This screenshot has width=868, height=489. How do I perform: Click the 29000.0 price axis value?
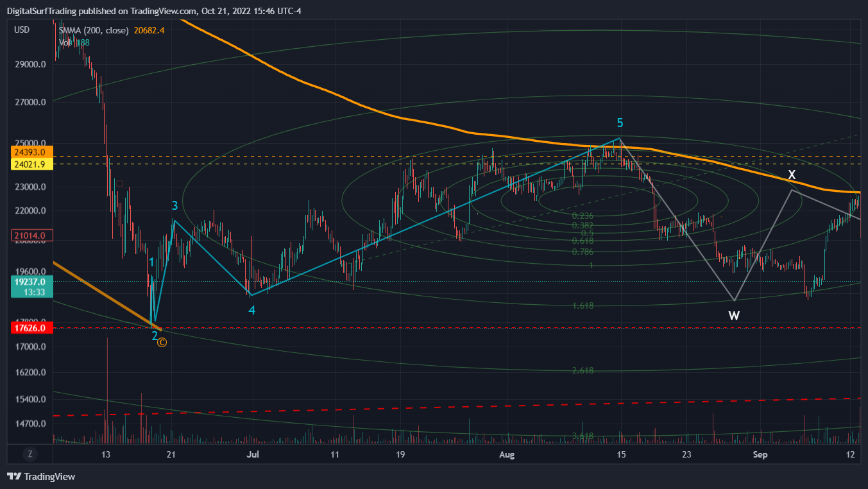30,65
